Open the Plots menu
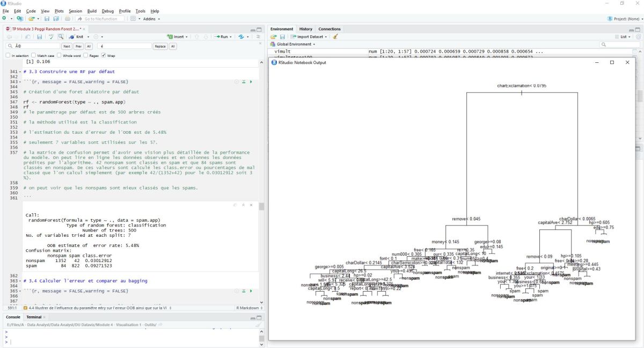644x348 pixels. tap(59, 11)
